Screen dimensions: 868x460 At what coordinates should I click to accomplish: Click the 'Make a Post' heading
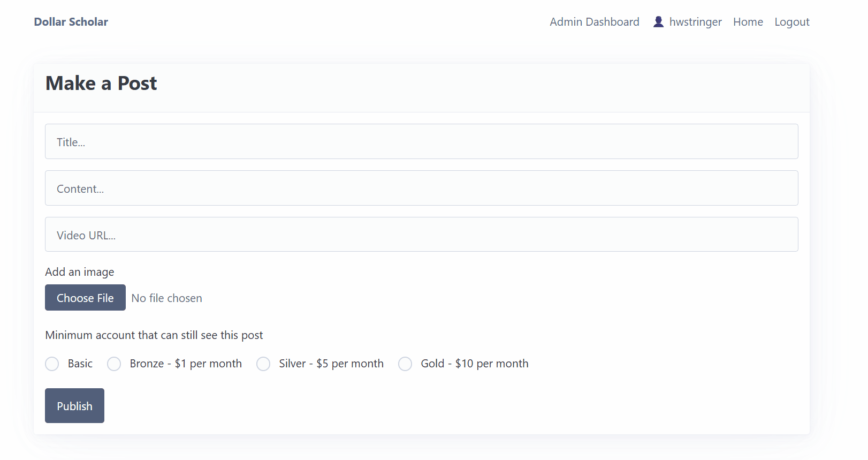point(101,84)
